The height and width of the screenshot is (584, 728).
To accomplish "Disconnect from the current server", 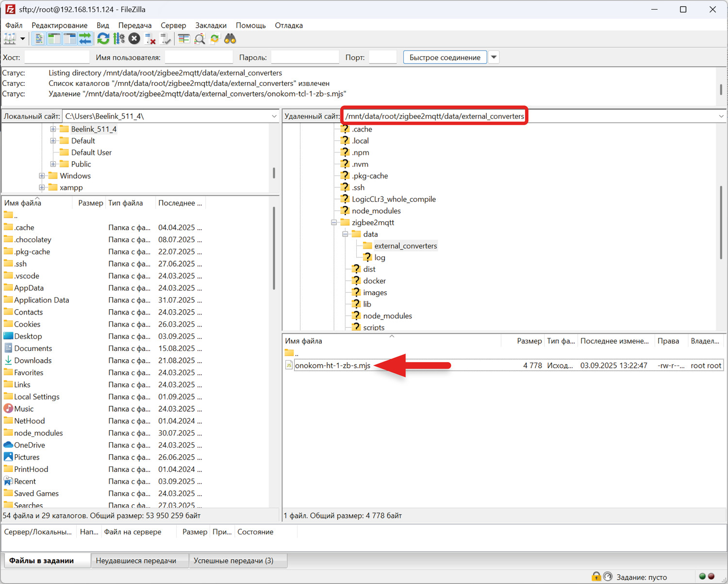I will (x=150, y=39).
